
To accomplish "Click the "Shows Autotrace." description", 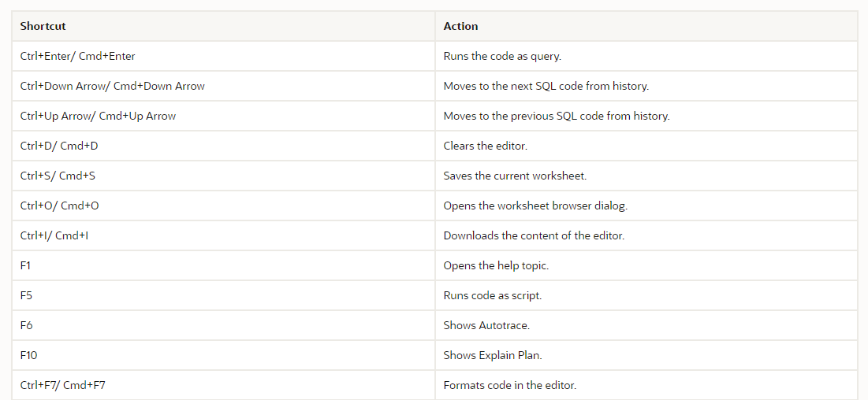I will coord(486,324).
